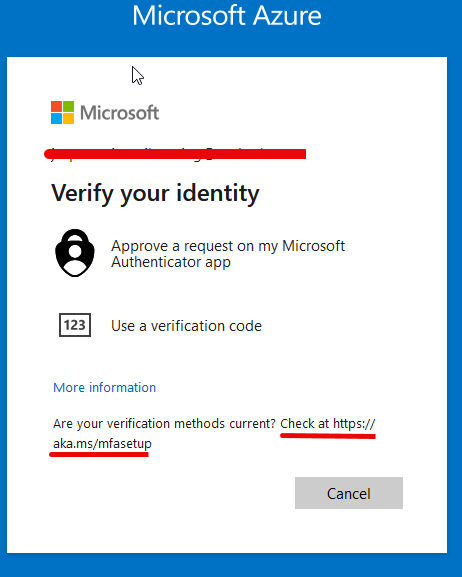Open the More information link
The width and height of the screenshot is (462, 577).
coord(105,387)
